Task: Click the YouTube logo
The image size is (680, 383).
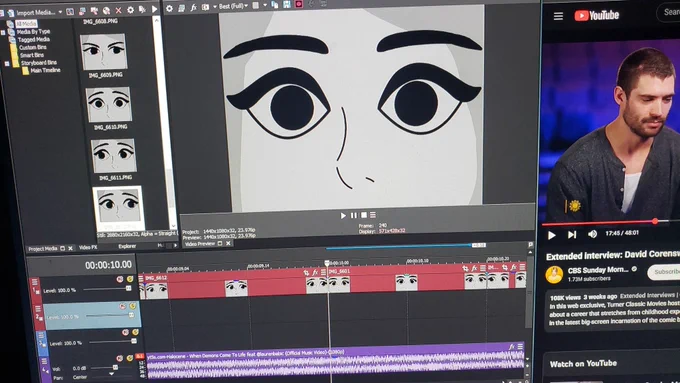Action: pyautogui.click(x=597, y=15)
